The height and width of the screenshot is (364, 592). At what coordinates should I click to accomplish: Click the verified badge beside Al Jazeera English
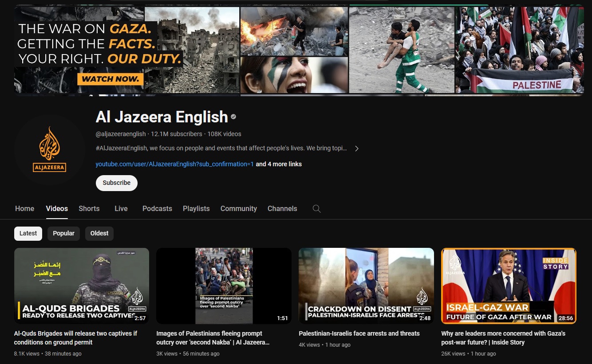(233, 117)
